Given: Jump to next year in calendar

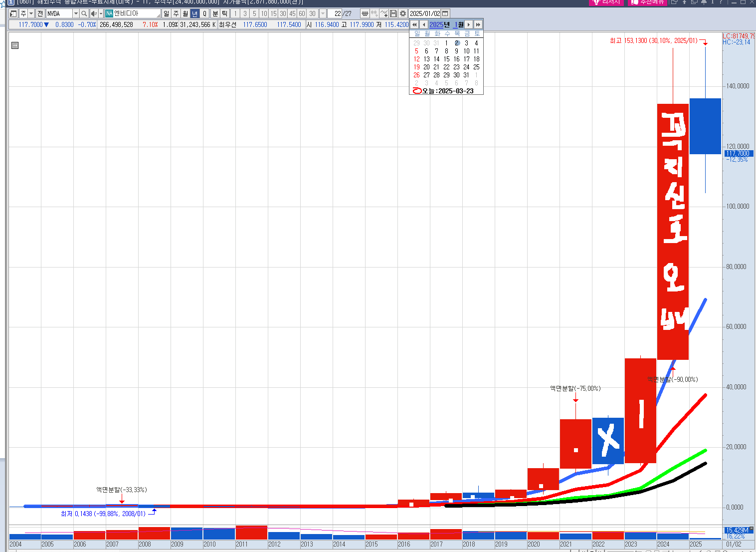Looking at the screenshot, I should click(x=478, y=24).
